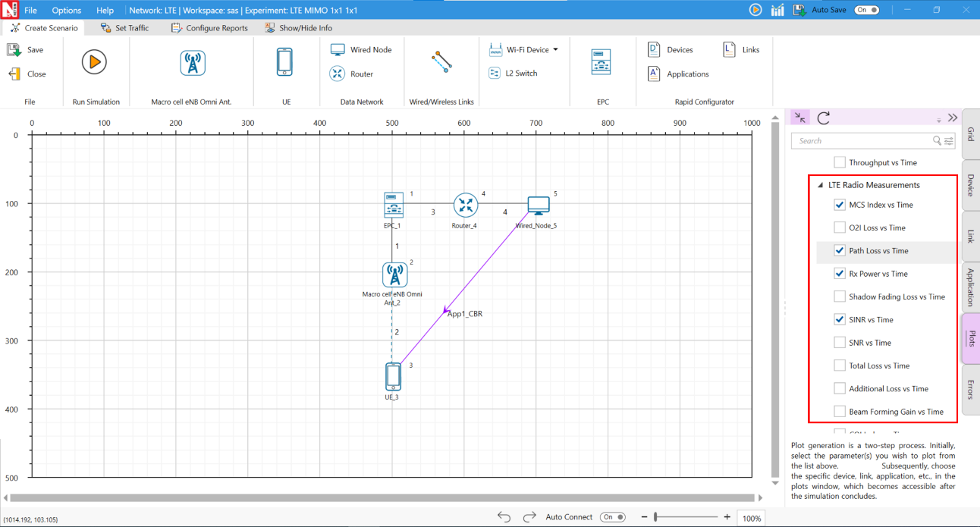Select the Macro cell eNB Omni antenna icon
980x527 pixels.
point(193,62)
